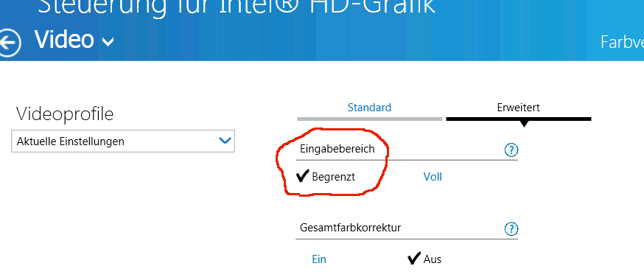Open the Farbverbesserung section at right edge

point(622,42)
